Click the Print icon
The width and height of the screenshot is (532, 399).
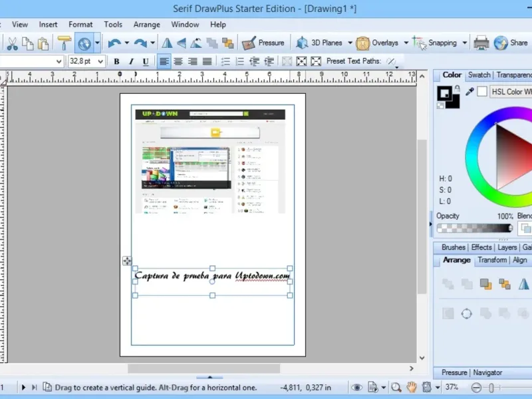(481, 43)
